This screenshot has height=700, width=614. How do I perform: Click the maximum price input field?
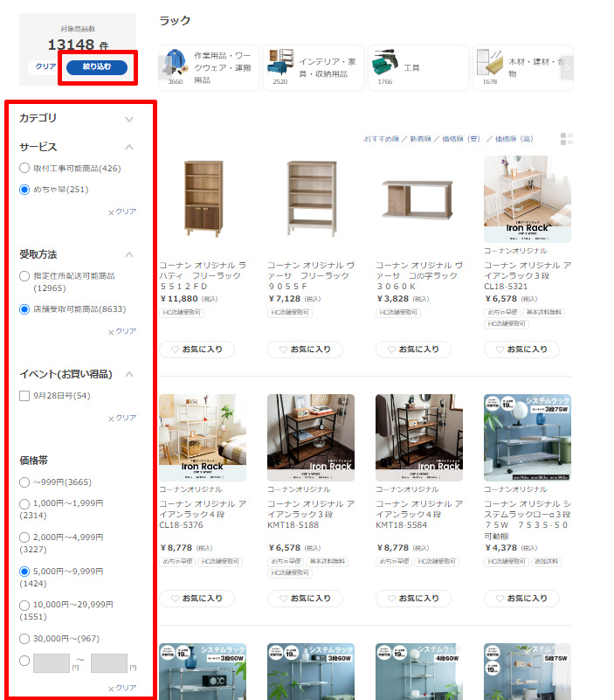click(109, 663)
